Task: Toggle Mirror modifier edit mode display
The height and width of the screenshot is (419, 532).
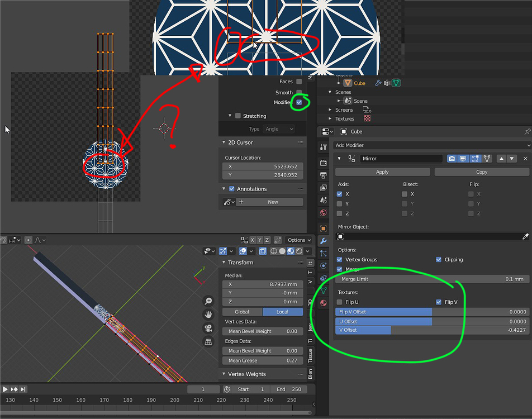Action: point(475,159)
